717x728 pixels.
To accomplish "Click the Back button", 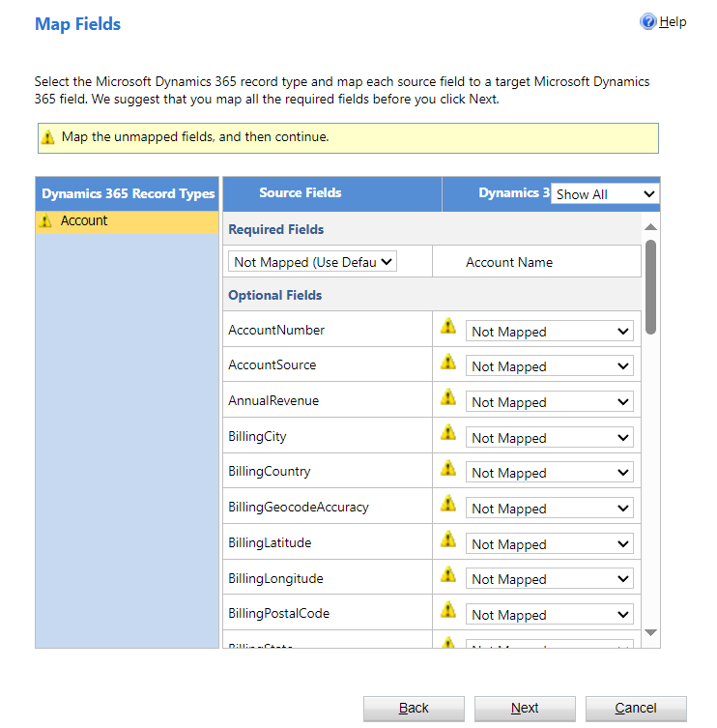I will [414, 708].
